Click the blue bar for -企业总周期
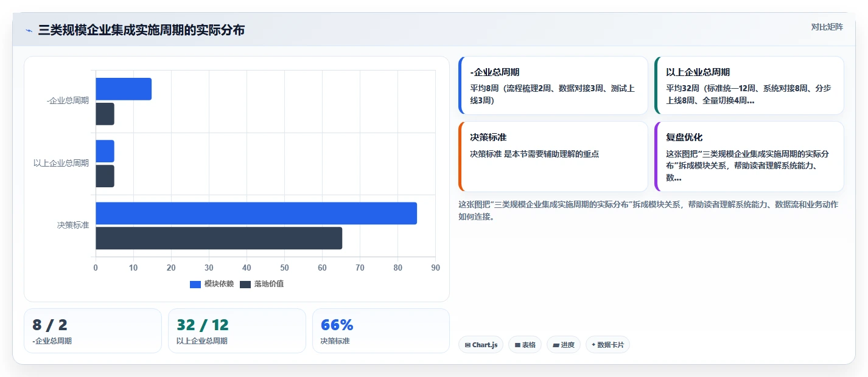The image size is (868, 377). click(124, 89)
